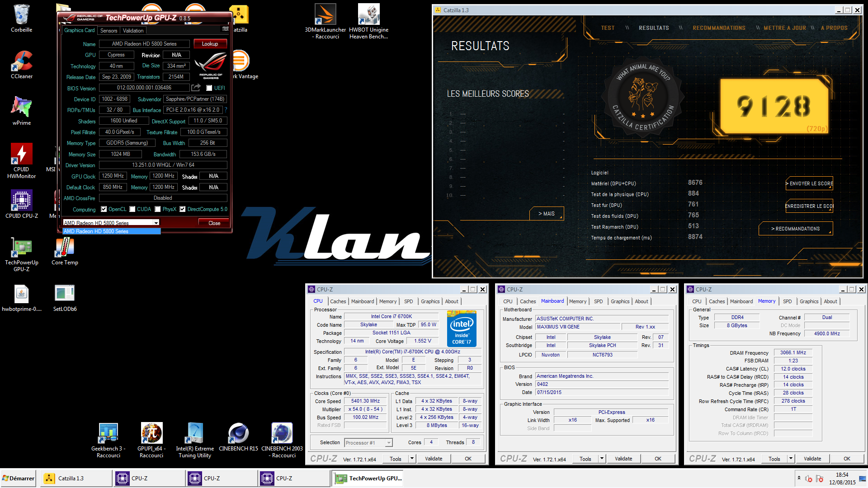Switch to GPU-Z Sensors tab
The width and height of the screenshot is (868, 488).
point(108,31)
